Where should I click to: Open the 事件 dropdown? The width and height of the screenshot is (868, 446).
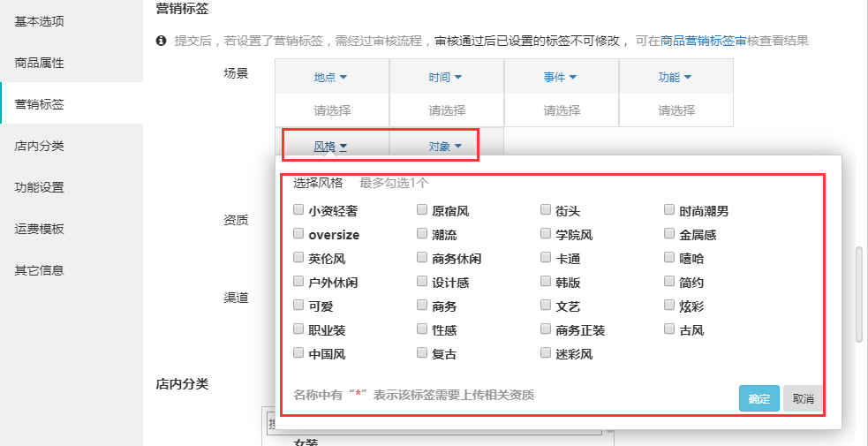(561, 77)
